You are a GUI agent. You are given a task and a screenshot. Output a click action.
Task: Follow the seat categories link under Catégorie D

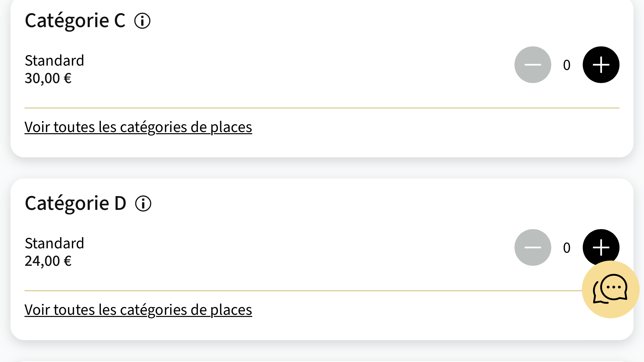tap(138, 310)
